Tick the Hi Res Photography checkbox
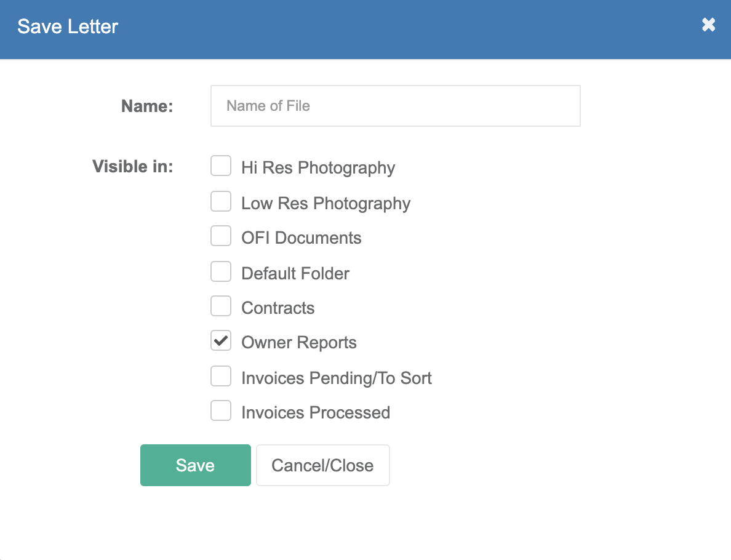The height and width of the screenshot is (560, 731). click(221, 166)
